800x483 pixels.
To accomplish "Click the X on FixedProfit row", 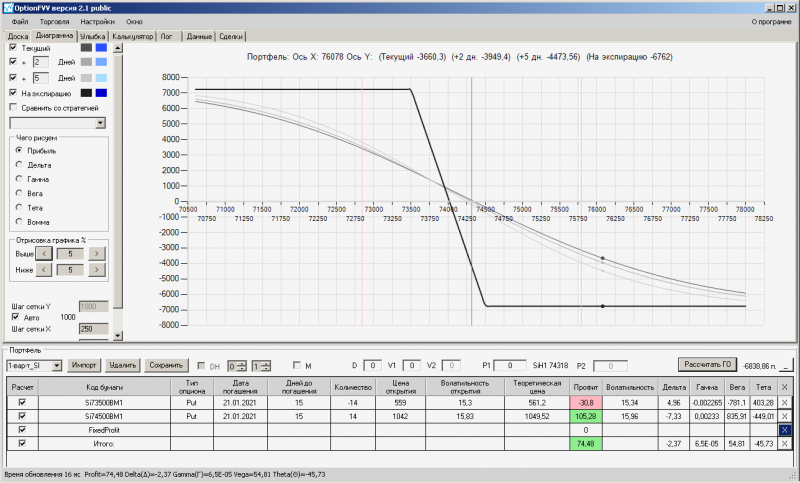I will tap(784, 430).
